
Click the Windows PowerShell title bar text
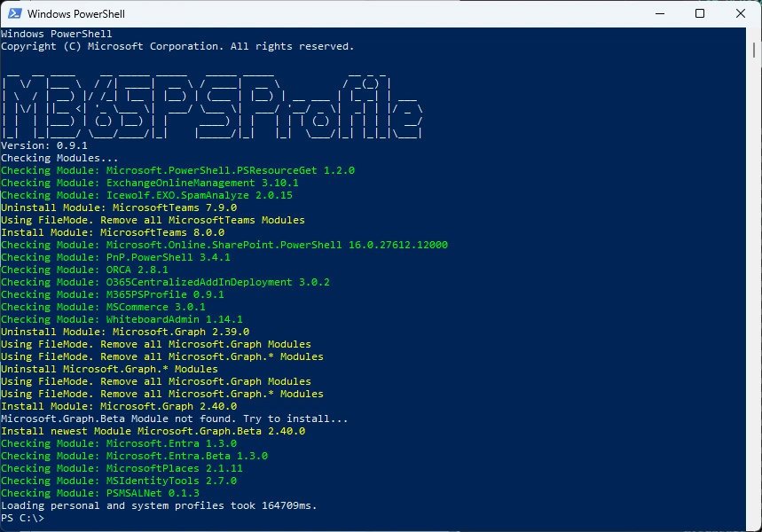tap(75, 13)
